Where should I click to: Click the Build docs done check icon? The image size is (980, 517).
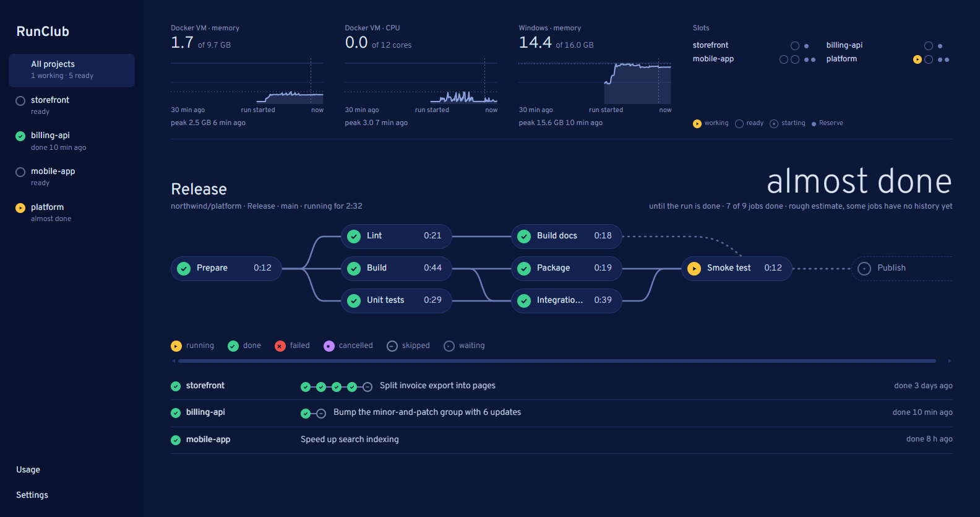click(524, 236)
